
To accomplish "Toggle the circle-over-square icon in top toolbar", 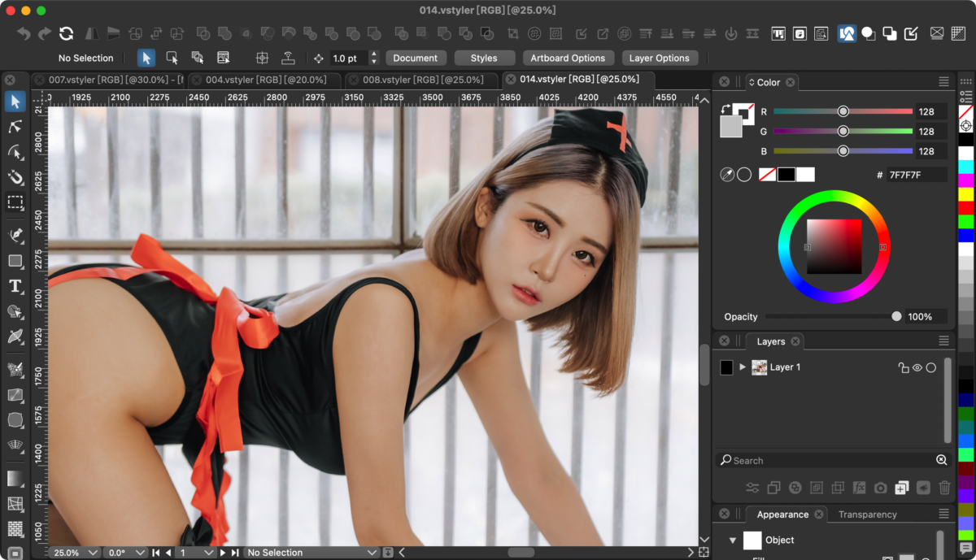I will (869, 33).
